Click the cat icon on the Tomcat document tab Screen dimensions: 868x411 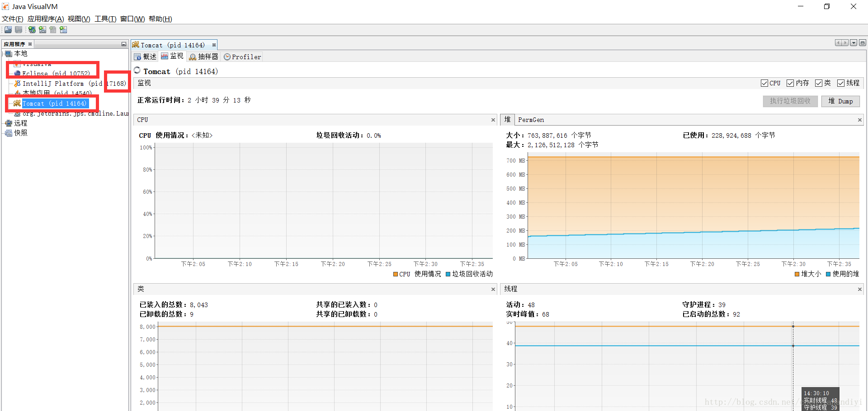coord(136,45)
